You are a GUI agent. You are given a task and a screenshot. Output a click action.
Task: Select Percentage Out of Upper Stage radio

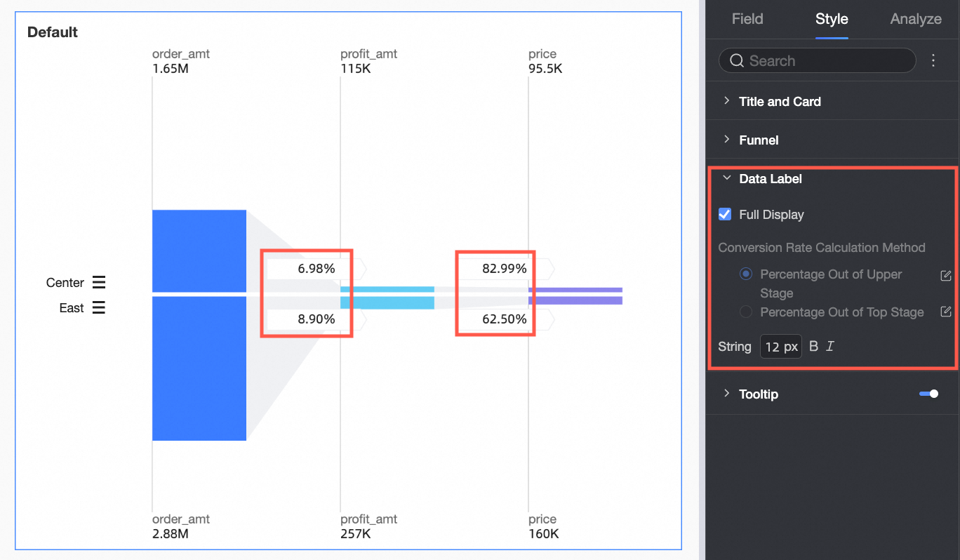tap(746, 274)
